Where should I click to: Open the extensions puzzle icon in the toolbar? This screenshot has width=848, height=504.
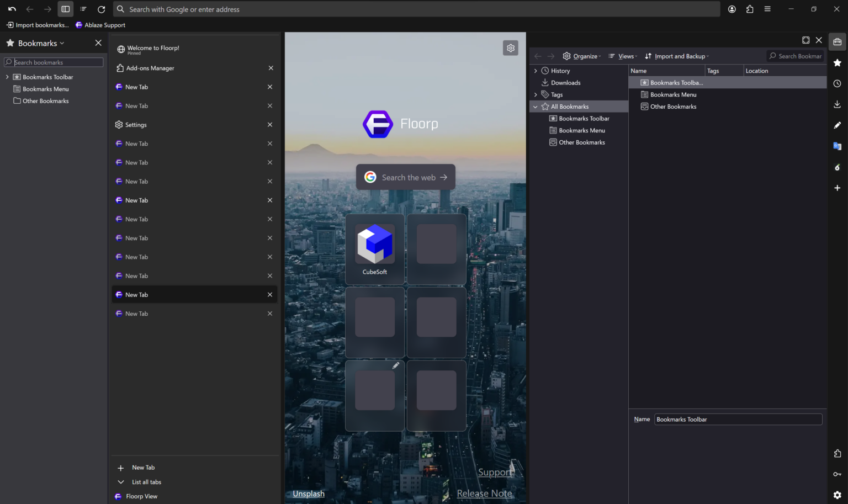pyautogui.click(x=749, y=9)
